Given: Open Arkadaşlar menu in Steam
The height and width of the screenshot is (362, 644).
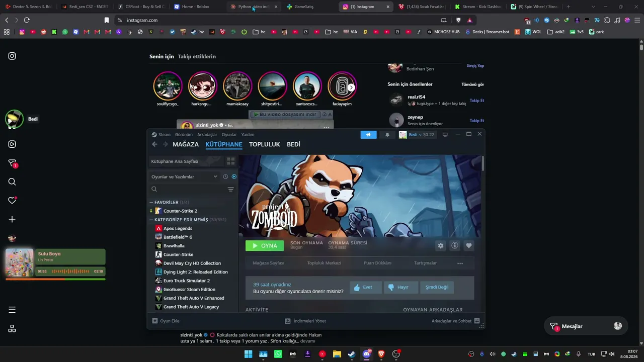Looking at the screenshot, I should tap(207, 135).
